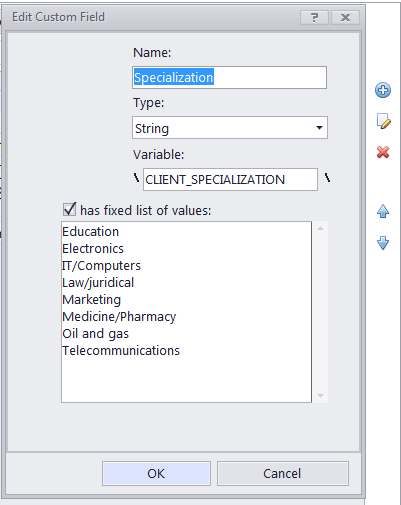Click the Cancel button
The image size is (401, 505).
[x=283, y=473]
